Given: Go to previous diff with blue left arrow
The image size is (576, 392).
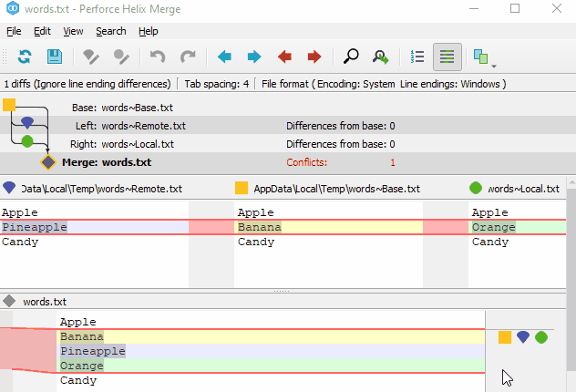Looking at the screenshot, I should pyautogui.click(x=224, y=57).
